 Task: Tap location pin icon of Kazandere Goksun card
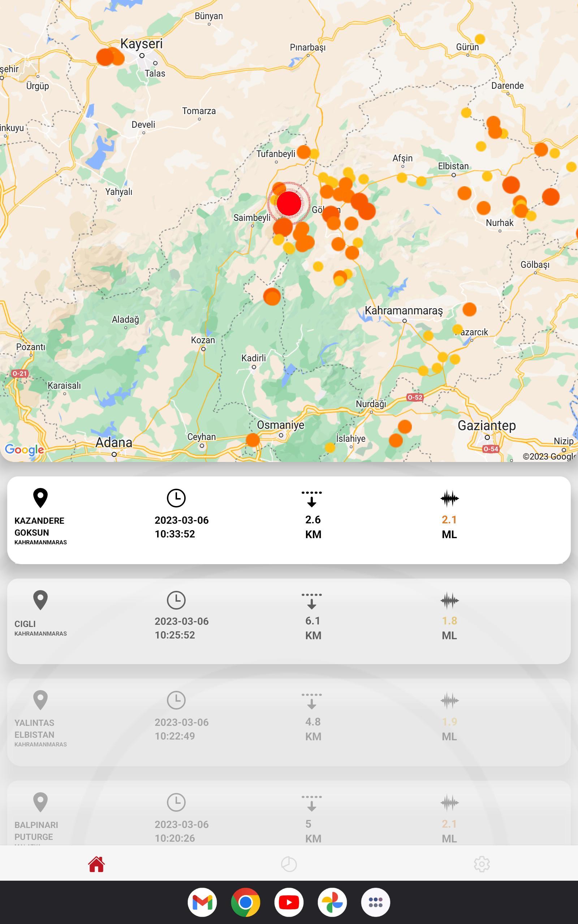pos(40,498)
